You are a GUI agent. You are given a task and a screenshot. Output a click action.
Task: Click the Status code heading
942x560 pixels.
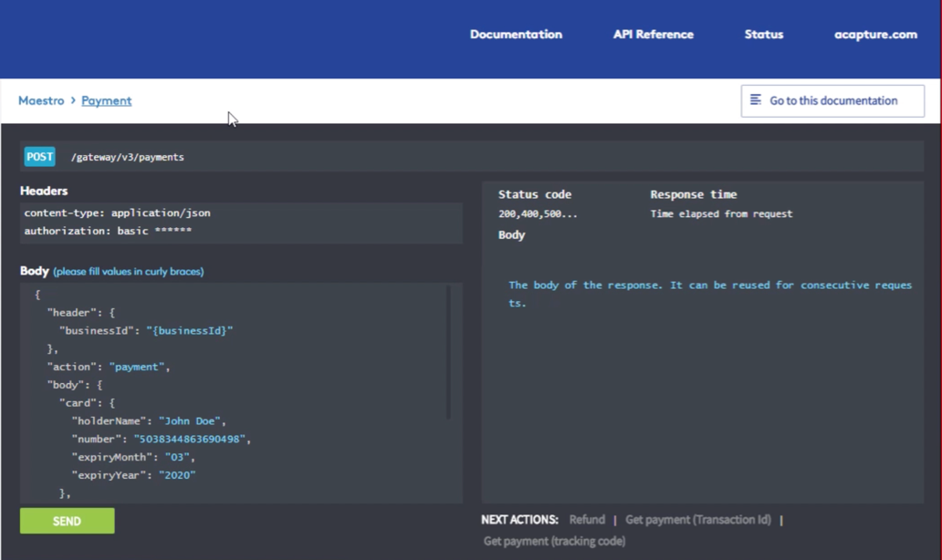(535, 194)
